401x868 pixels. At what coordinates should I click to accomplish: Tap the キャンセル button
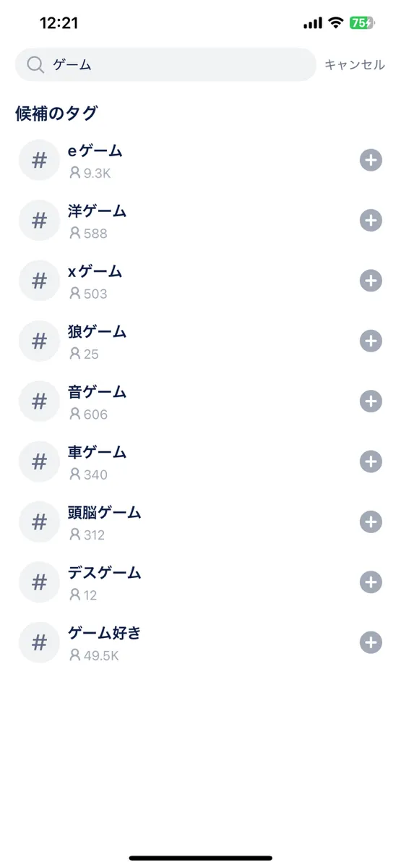pos(354,64)
